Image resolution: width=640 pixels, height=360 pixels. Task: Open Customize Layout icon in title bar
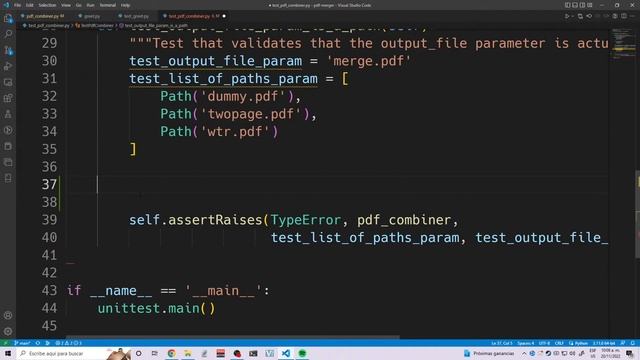pos(590,5)
